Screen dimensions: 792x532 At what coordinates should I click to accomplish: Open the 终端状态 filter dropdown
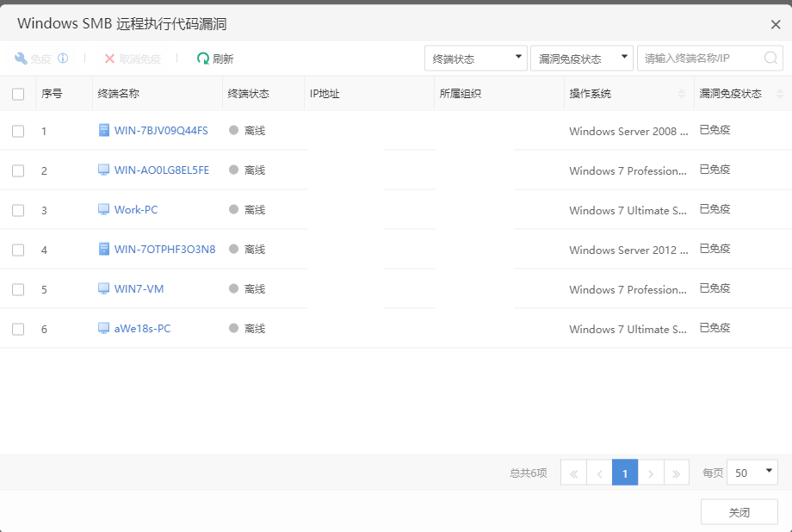coord(476,59)
